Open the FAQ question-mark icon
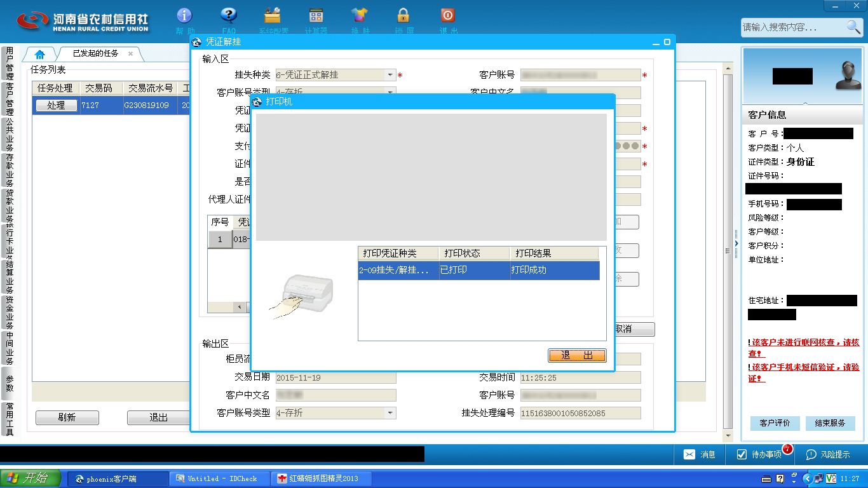Screen dimensions: 868x488 (229, 15)
